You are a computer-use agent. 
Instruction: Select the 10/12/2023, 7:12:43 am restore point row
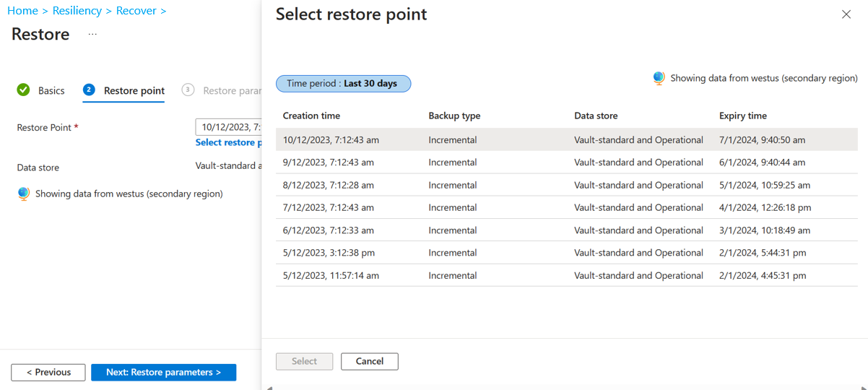pos(331,140)
